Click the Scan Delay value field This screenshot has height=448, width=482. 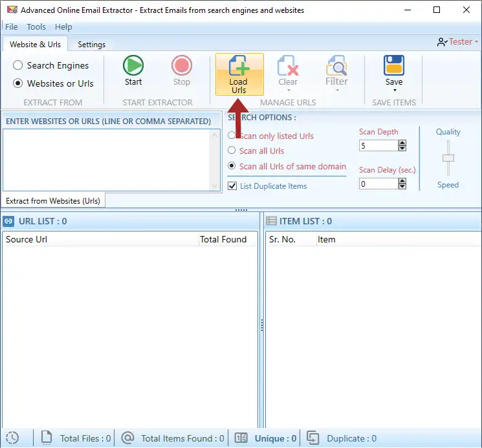(x=378, y=184)
